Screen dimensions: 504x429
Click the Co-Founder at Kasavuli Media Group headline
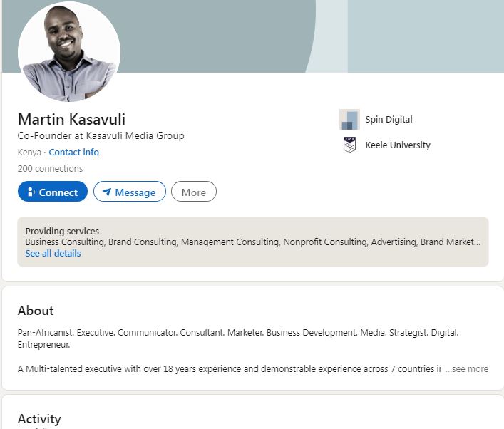click(x=101, y=135)
